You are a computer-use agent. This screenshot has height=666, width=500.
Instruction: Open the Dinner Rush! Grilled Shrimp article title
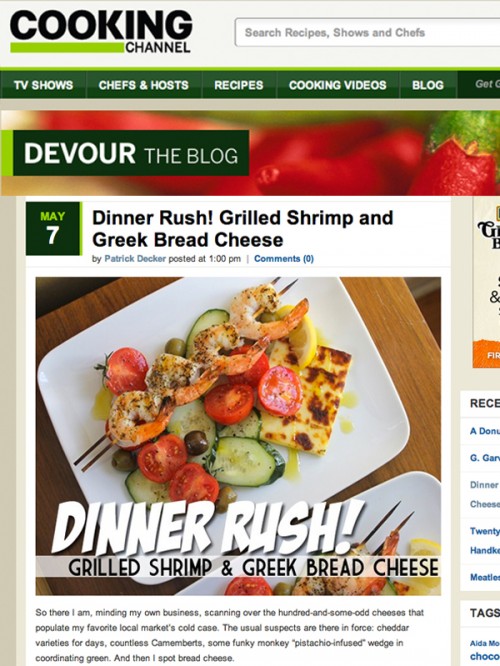[243, 229]
